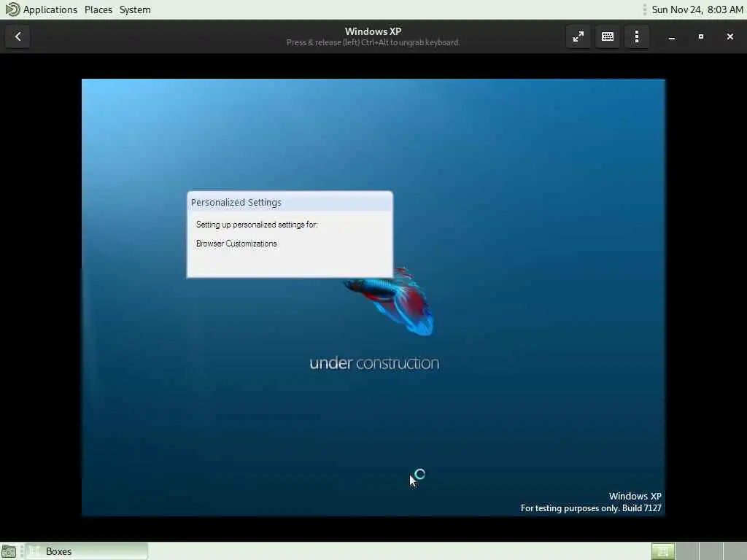The height and width of the screenshot is (560, 747).
Task: Click the Windows XP header title
Action: point(373,31)
